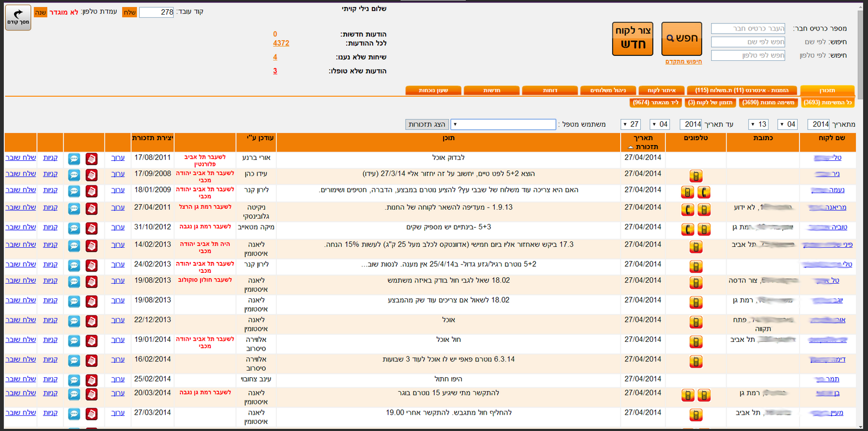The height and width of the screenshot is (431, 868).
Task: Click the create new customer button (צור לקוח חדש)
Action: coord(633,39)
